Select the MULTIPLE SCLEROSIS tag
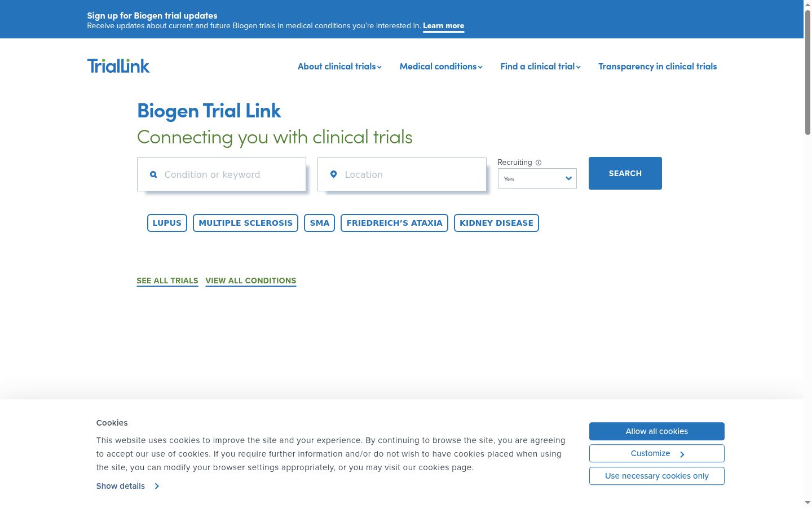 pyautogui.click(x=245, y=223)
